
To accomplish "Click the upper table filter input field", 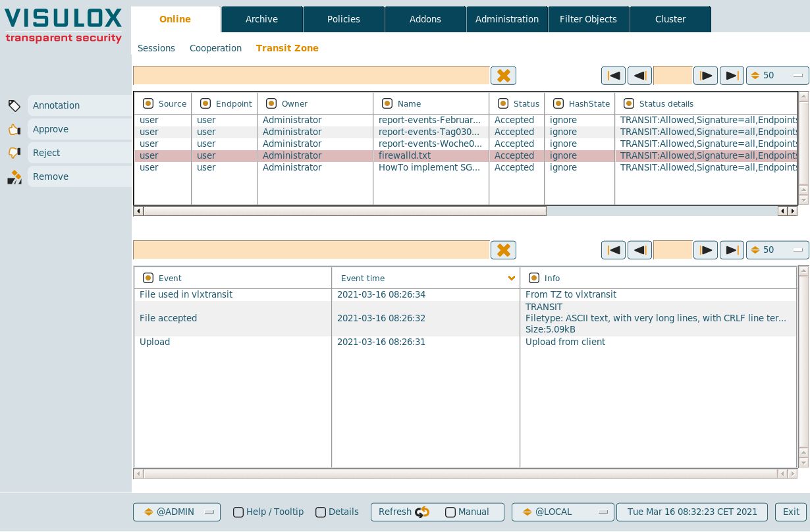I will [x=311, y=76].
